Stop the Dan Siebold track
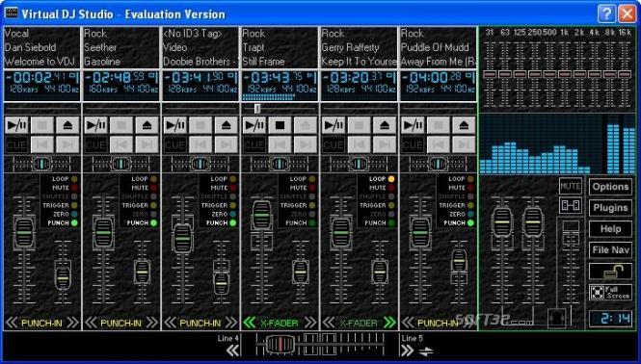The image size is (641, 364). (x=42, y=125)
